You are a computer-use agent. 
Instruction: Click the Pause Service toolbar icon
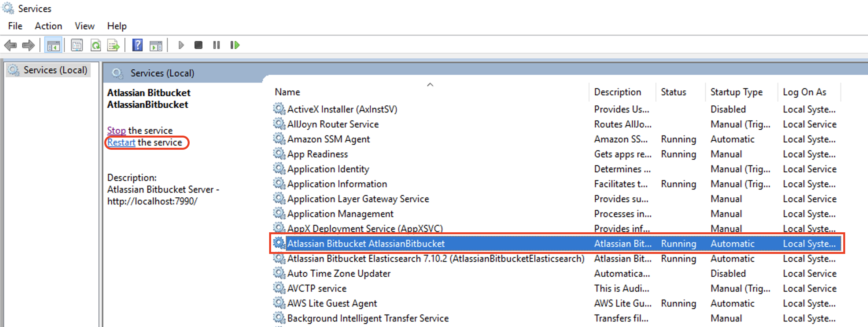pos(216,45)
